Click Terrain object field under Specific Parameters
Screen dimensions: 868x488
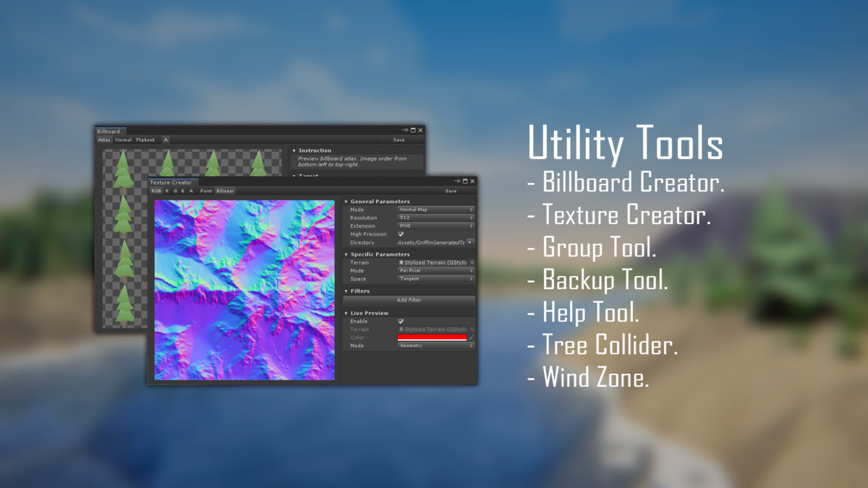coord(433,262)
